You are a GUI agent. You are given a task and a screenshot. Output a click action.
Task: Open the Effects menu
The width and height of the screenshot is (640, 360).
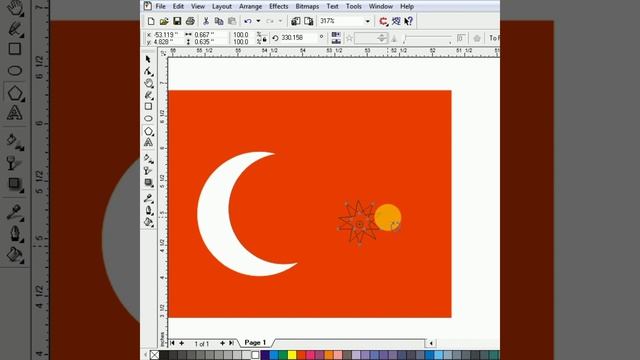pyautogui.click(x=279, y=7)
